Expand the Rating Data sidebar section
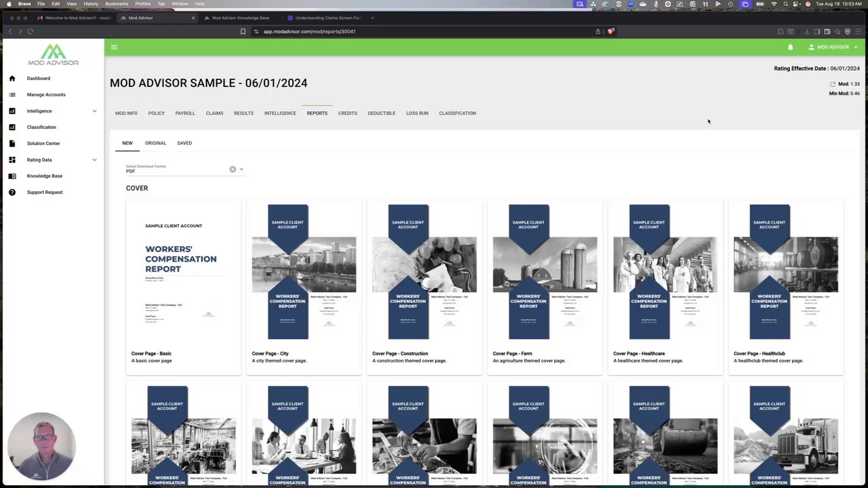868x488 pixels. click(94, 160)
